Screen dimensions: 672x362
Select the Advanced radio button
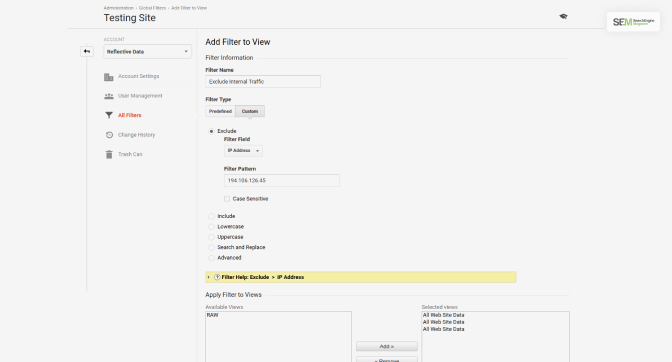[211, 258]
